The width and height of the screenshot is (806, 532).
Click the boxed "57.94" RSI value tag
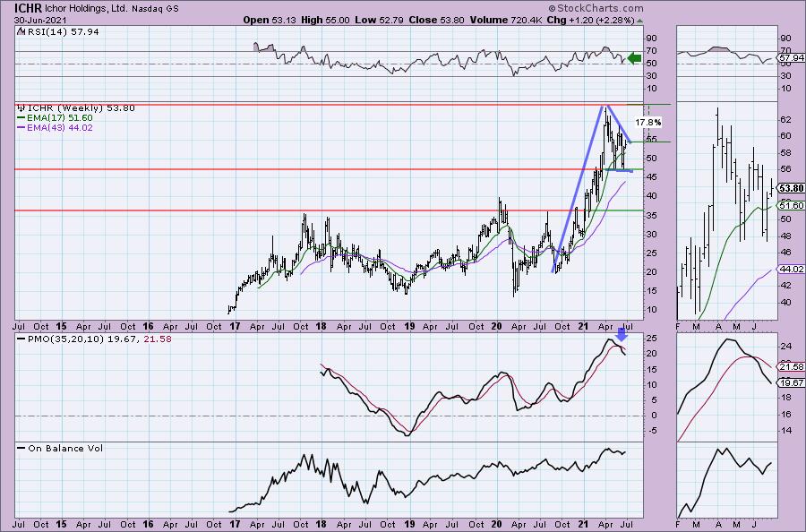click(793, 57)
